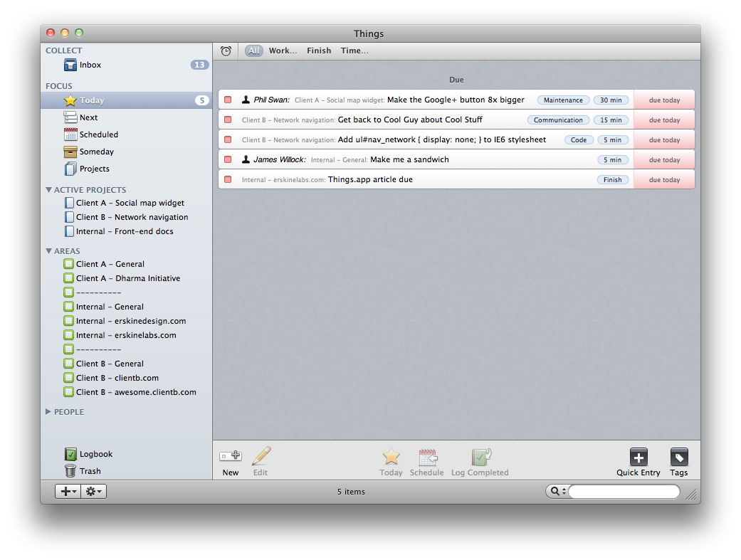Open the gear action menu at bottom left
This screenshot has height=560, width=741.
94,491
